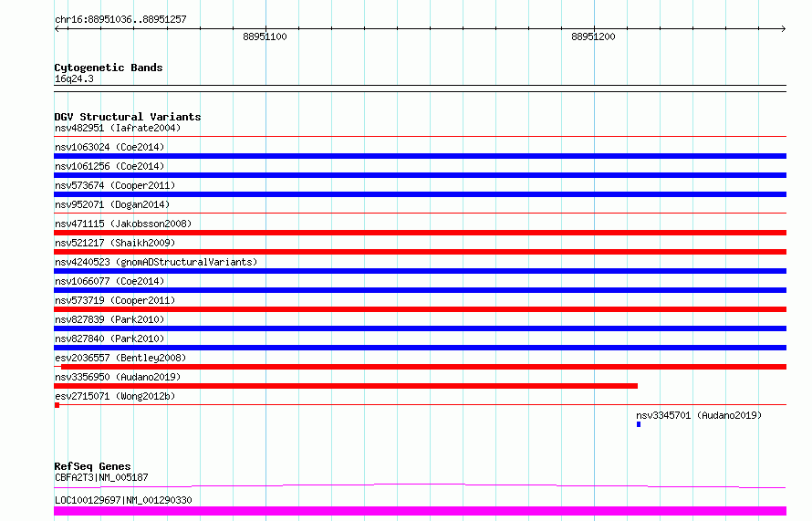Screen dimensions: 812x521
Task: Open variant nsv471115 (Jakobsson2008) label
Action: click(123, 224)
